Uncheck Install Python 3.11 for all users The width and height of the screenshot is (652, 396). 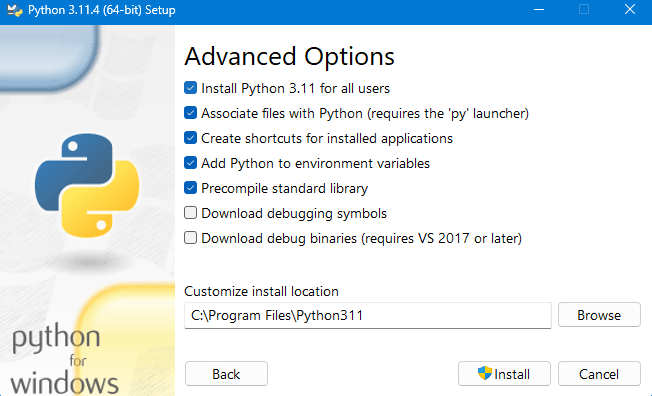(190, 88)
